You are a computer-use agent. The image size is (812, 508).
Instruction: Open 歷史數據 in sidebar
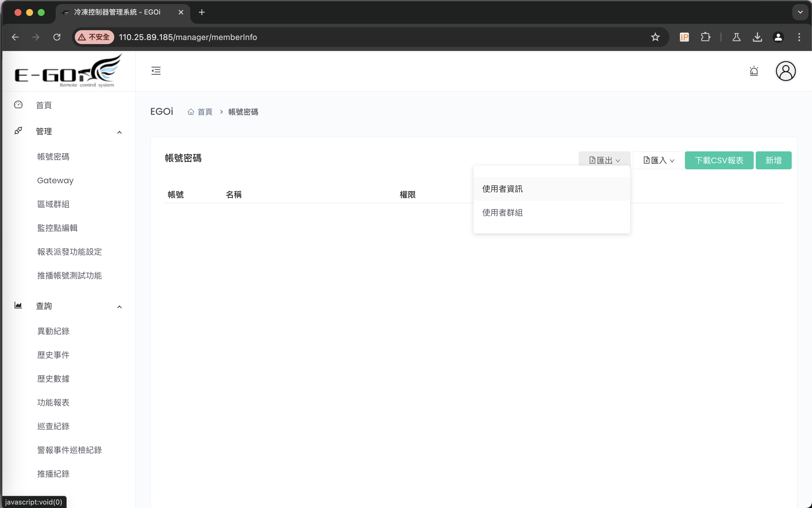coord(53,379)
